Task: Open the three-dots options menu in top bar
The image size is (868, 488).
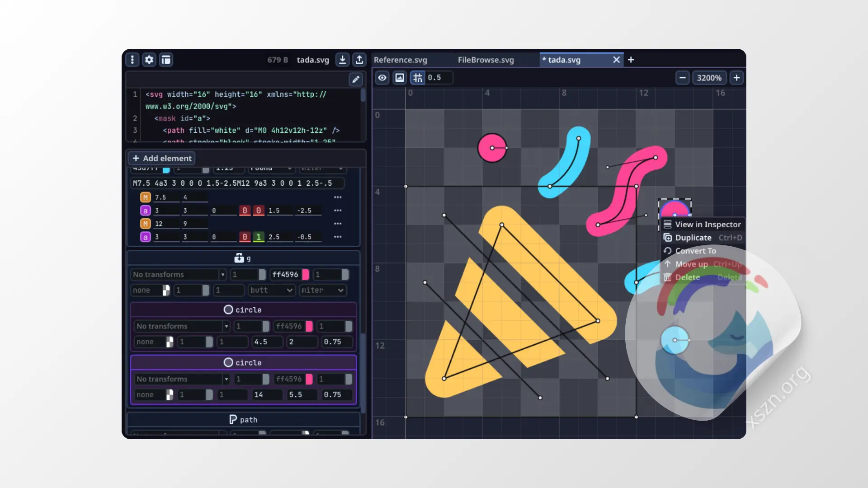Action: 132,60
